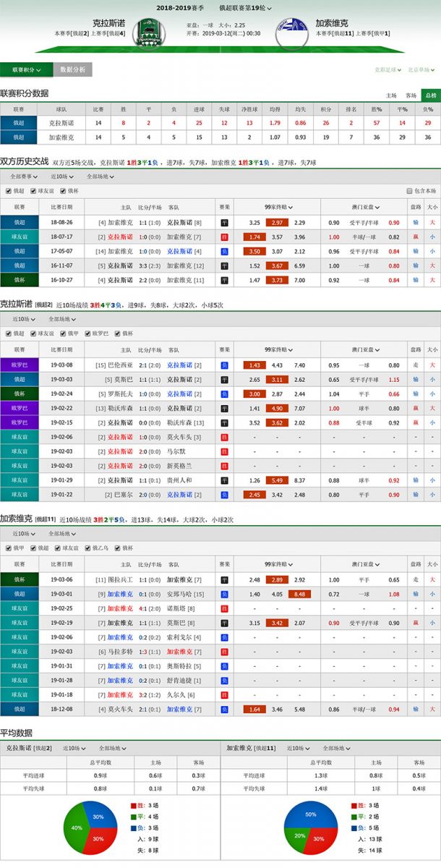The height and width of the screenshot is (868, 441).
Task: Click the 平 result badge for 18-08-26 match
Action: point(224,222)
